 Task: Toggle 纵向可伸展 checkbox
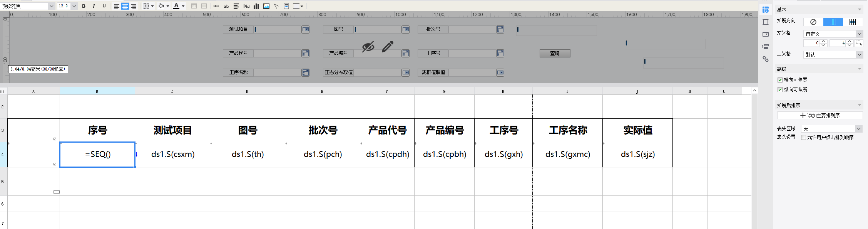(780, 89)
